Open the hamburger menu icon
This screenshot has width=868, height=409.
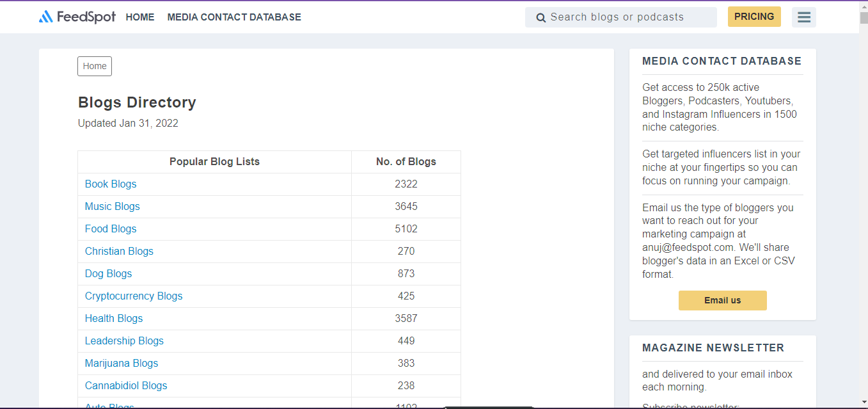[x=803, y=17]
